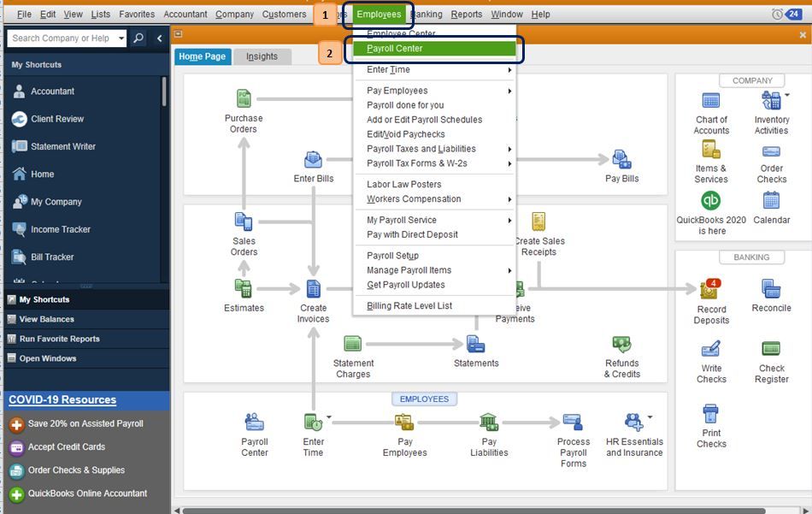Click Save 20% on Assisted Payroll
Screen dimensions: 812x514
85,424
